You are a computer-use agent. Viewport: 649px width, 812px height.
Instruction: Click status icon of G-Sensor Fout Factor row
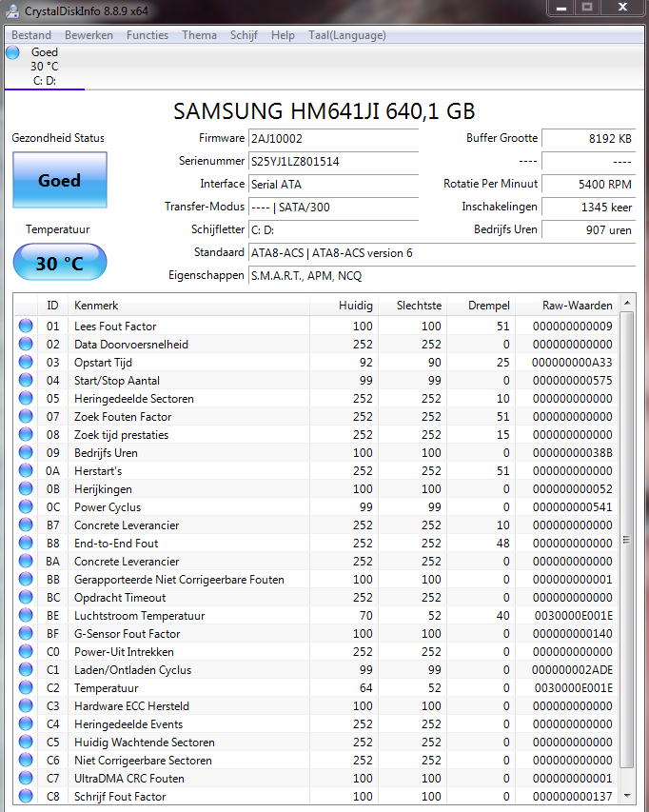pyautogui.click(x=26, y=633)
